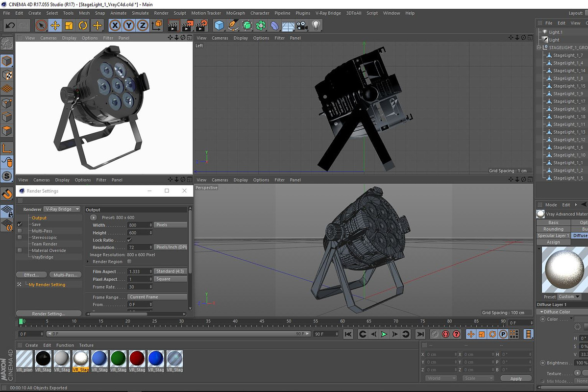Enable the Material Override checkbox
The height and width of the screenshot is (392, 588).
20,250
